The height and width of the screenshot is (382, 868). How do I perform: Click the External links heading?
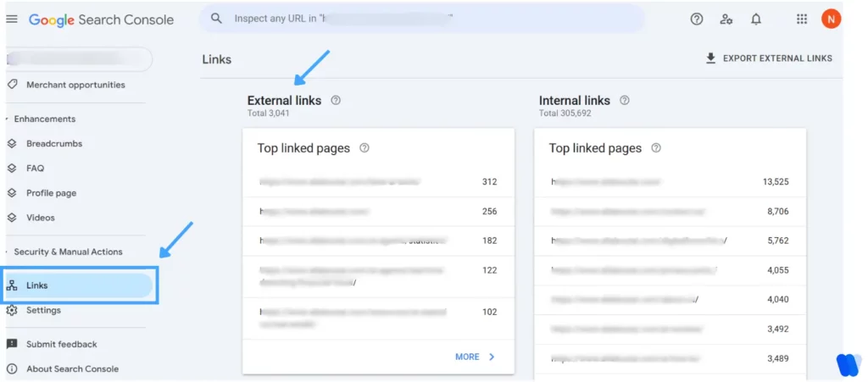(284, 101)
